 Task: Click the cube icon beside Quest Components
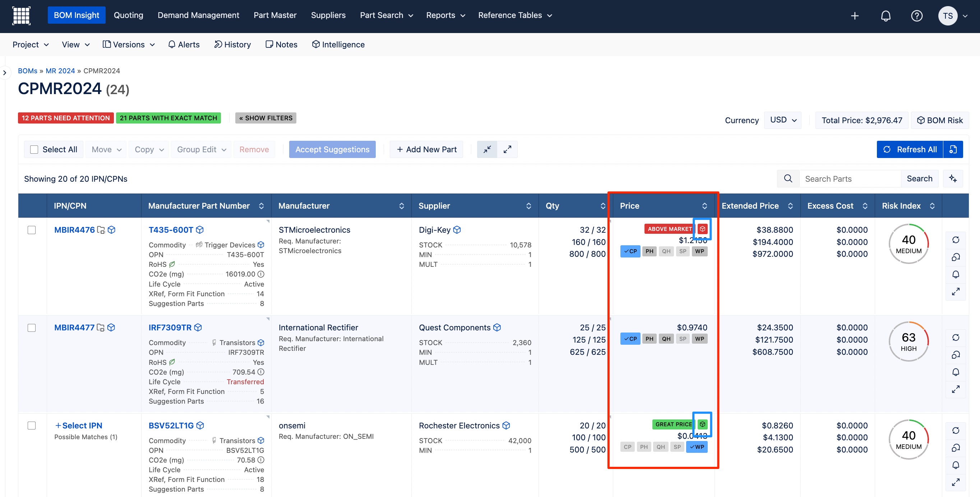pyautogui.click(x=497, y=328)
